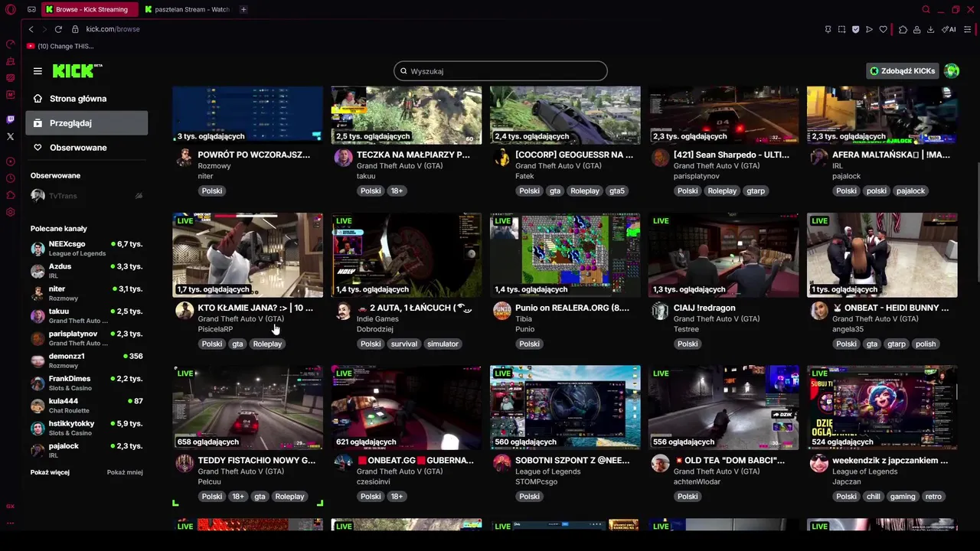Select Przeglądaj in sidebar
Image resolution: width=980 pixels, height=551 pixels.
point(87,123)
